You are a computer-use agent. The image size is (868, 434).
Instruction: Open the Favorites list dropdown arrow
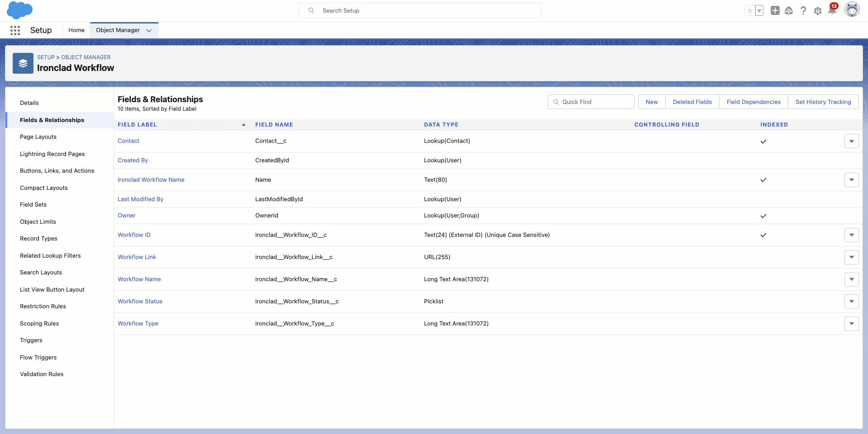coord(759,10)
